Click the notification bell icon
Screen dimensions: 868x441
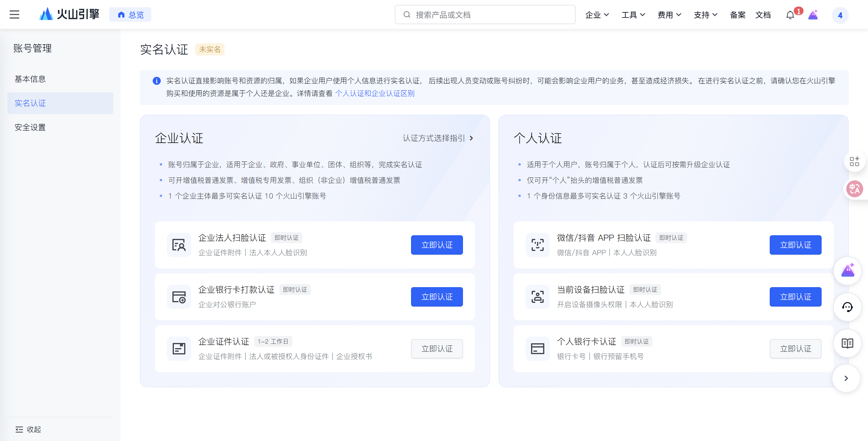point(790,15)
